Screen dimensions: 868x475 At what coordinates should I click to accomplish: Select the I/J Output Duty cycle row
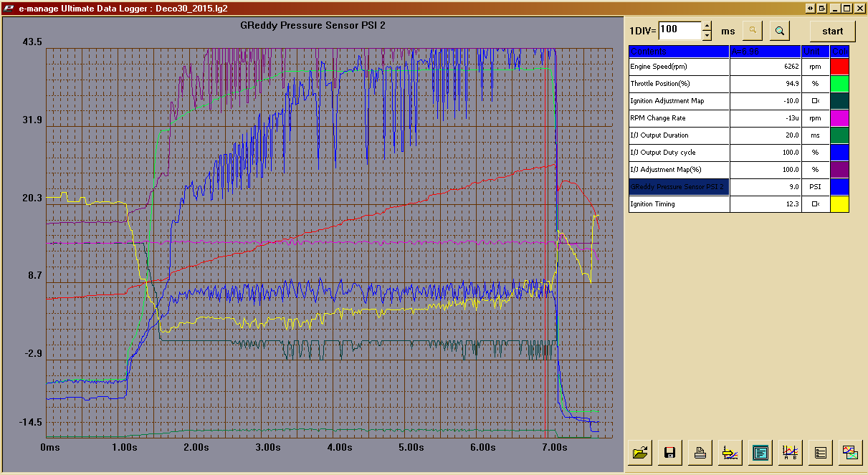[678, 153]
